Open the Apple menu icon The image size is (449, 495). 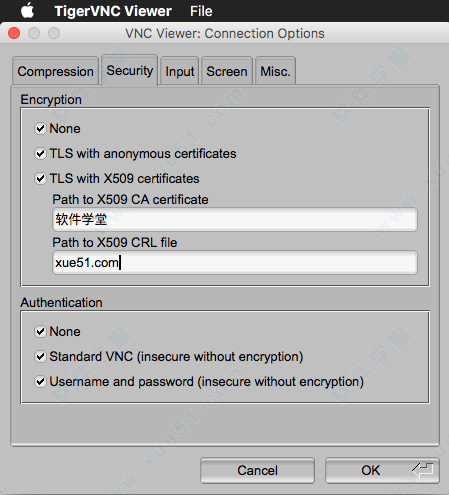coord(28,11)
